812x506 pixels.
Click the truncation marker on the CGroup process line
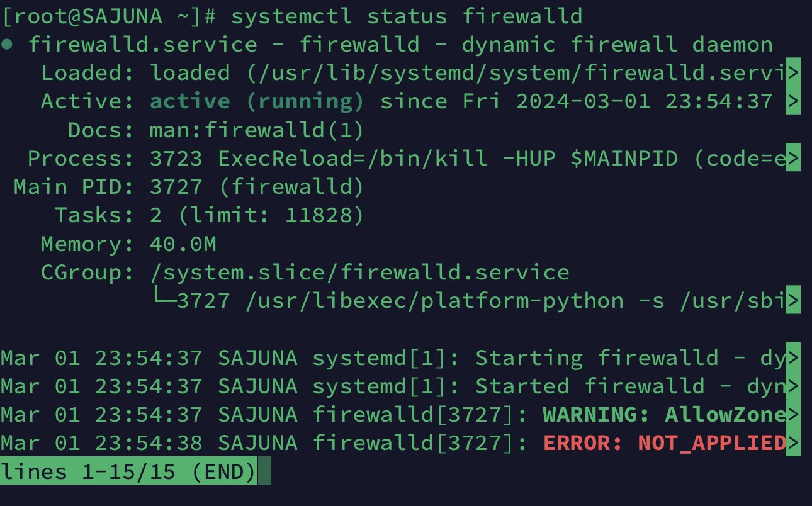[x=793, y=300]
